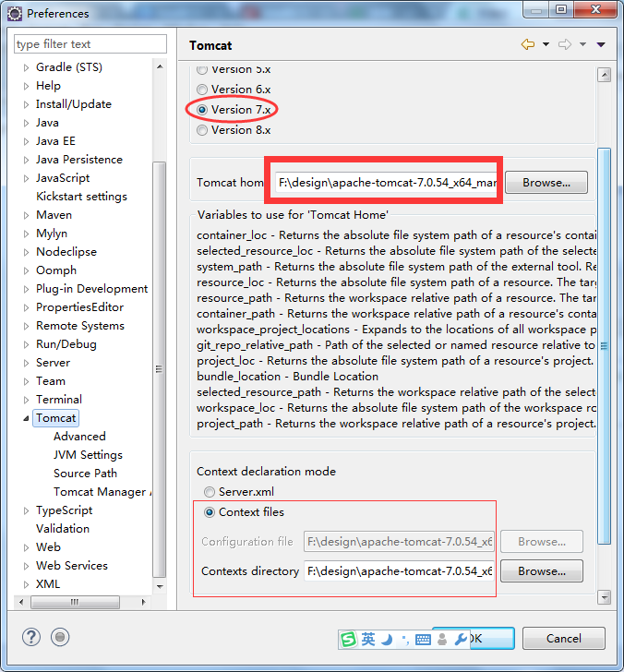Select Nodeclipse in the preferences tree

tap(66, 252)
